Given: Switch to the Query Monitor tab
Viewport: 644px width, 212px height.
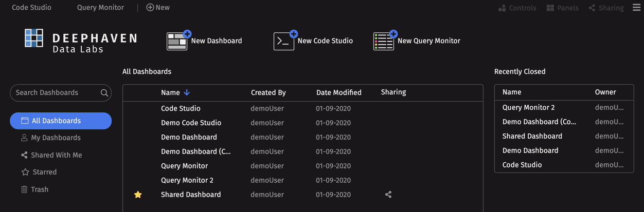Looking at the screenshot, I should click(x=100, y=7).
